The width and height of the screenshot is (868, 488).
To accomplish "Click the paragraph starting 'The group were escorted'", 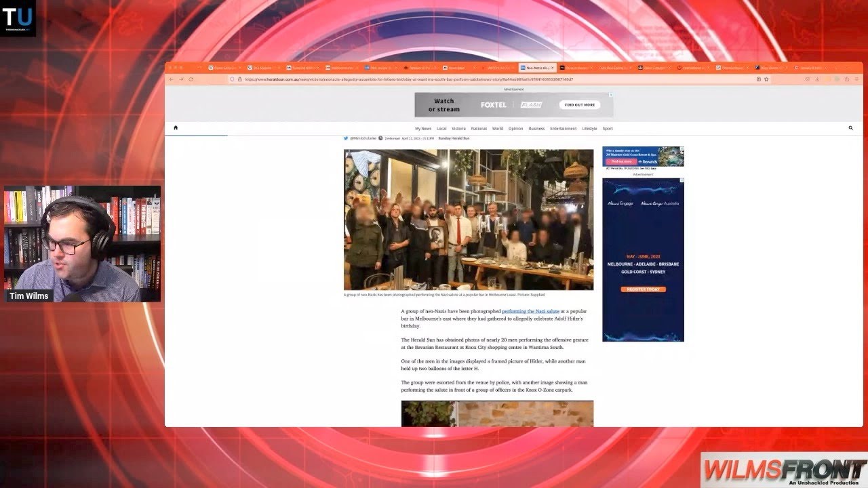I will tap(494, 386).
